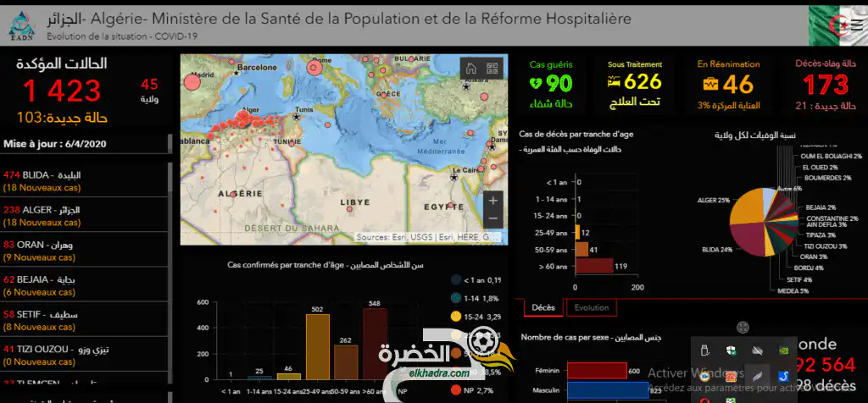Screen dimensions: 868x403
Task: Click the EADN logo in the header
Action: pyautogui.click(x=22, y=26)
